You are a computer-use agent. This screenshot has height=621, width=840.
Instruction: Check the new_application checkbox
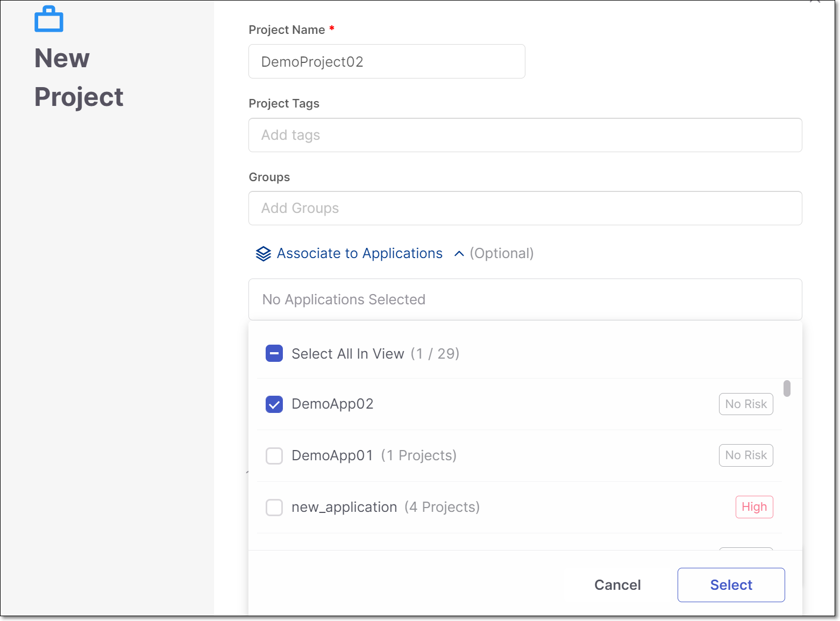click(x=274, y=508)
